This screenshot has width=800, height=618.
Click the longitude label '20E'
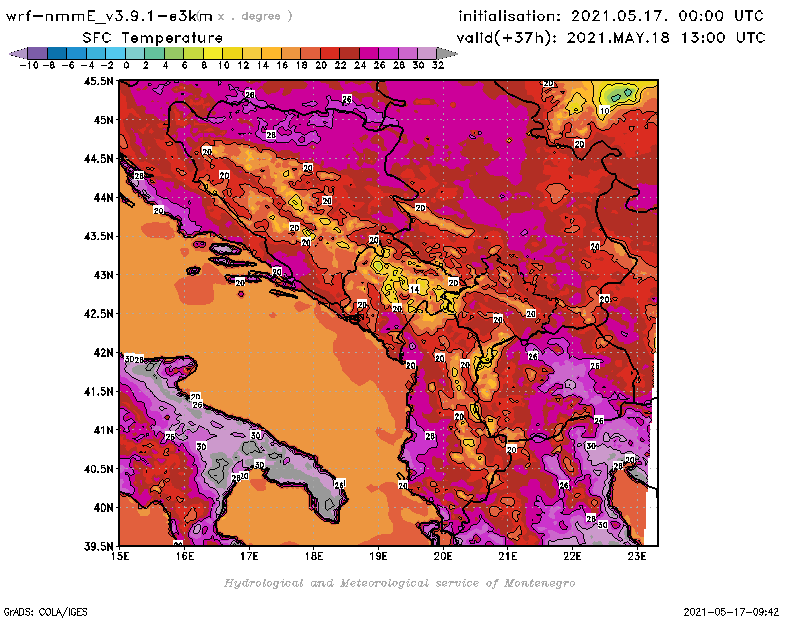[x=443, y=556]
